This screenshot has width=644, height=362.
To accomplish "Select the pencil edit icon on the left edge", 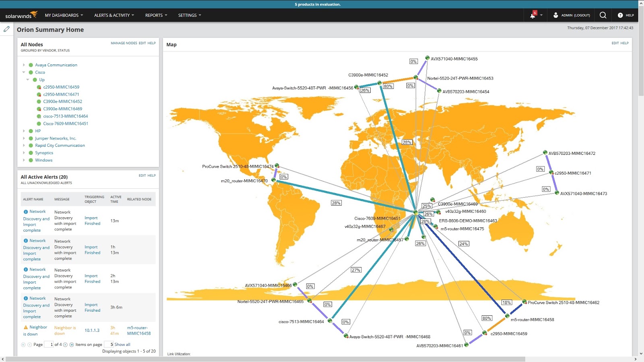I will click(x=6, y=29).
